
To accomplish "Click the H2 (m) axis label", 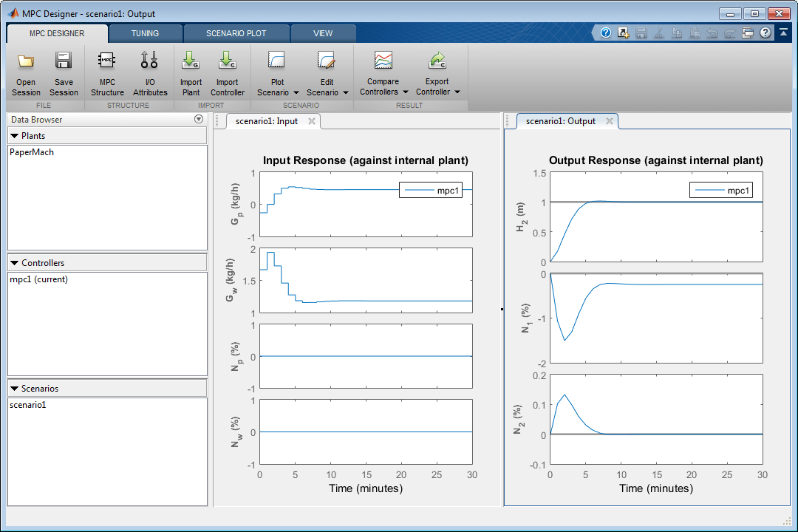I will point(521,217).
